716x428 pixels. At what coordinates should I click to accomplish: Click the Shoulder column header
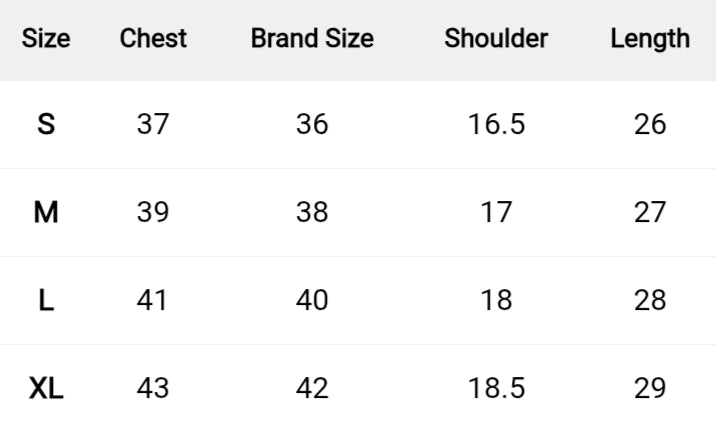click(496, 39)
